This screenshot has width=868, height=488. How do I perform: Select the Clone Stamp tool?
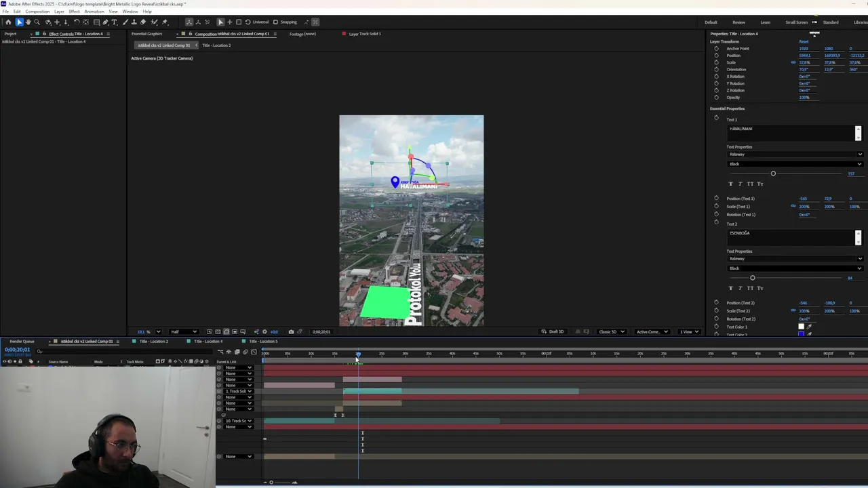point(134,22)
